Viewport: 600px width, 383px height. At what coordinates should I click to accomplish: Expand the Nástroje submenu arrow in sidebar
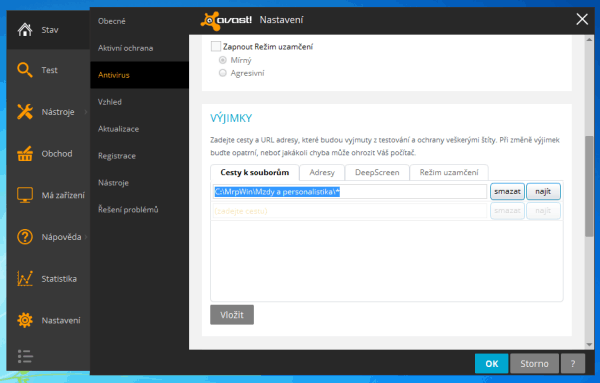86,112
